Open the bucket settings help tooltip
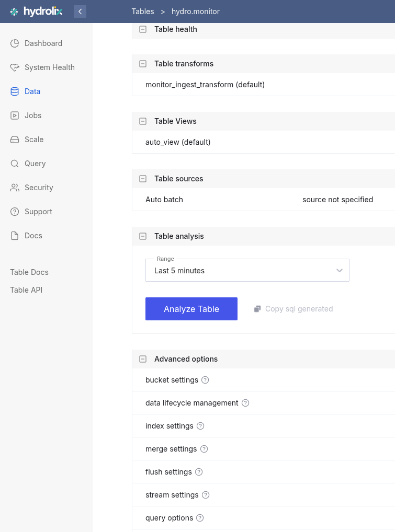 [204, 380]
